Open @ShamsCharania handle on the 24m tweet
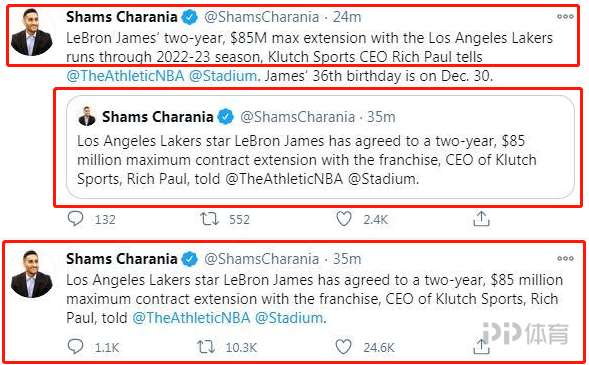Screen dimensions: 589x365 [261, 17]
